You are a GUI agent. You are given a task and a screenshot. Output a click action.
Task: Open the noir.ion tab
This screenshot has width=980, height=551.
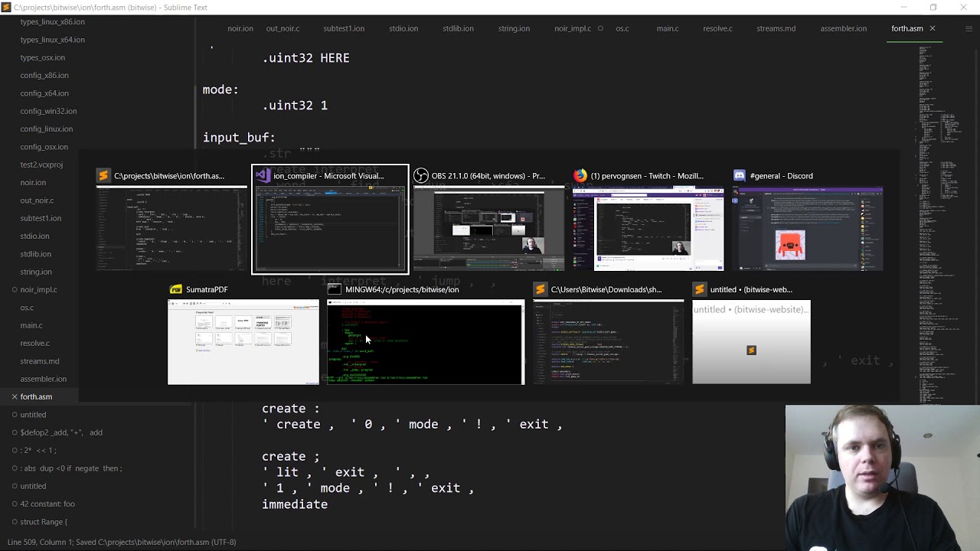click(240, 28)
